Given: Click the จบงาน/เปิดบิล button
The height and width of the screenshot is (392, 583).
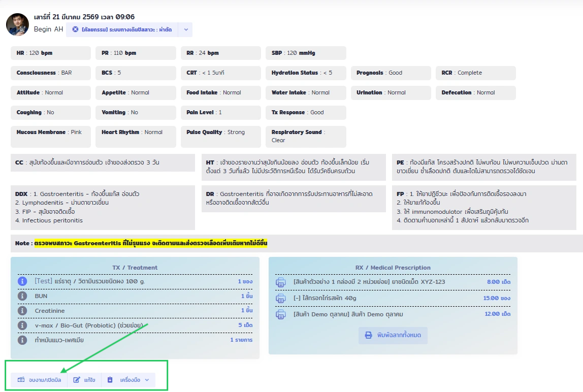Looking at the screenshot, I should (39, 380).
